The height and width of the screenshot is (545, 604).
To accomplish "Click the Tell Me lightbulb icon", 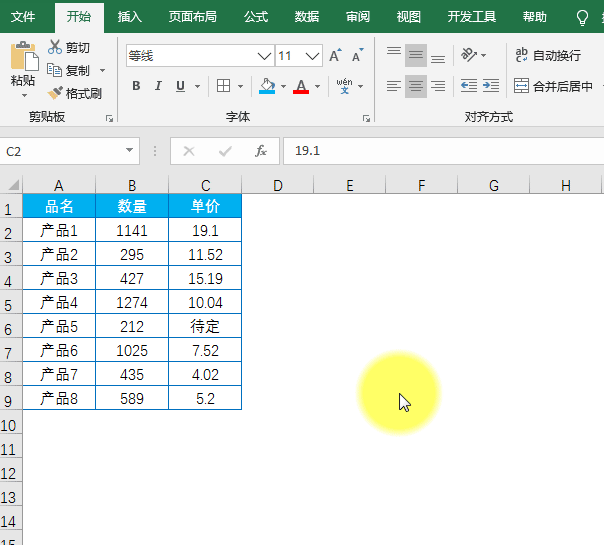I will click(582, 17).
